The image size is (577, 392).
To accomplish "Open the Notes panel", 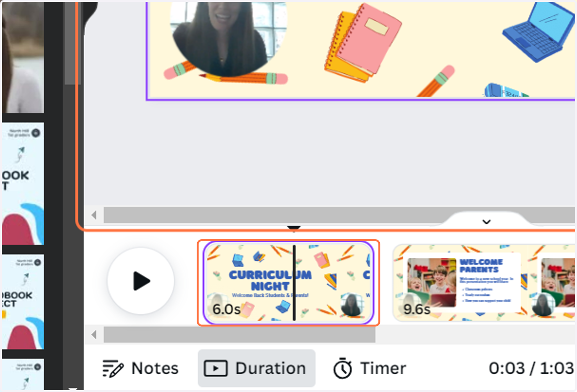I will (x=140, y=368).
